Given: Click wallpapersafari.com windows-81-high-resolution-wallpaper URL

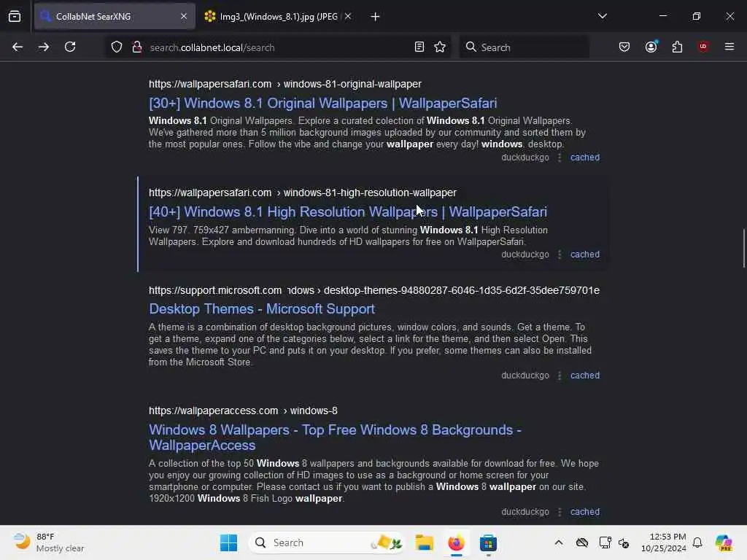Looking at the screenshot, I should tap(303, 192).
